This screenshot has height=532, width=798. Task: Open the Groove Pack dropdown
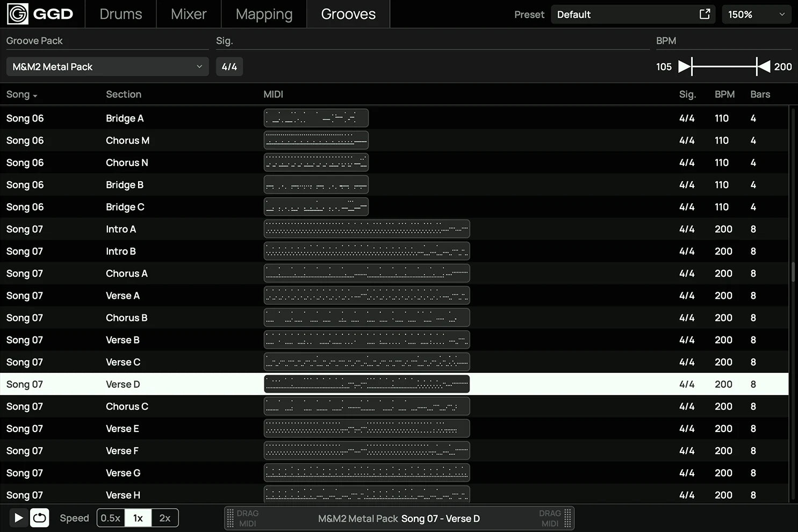(107, 67)
